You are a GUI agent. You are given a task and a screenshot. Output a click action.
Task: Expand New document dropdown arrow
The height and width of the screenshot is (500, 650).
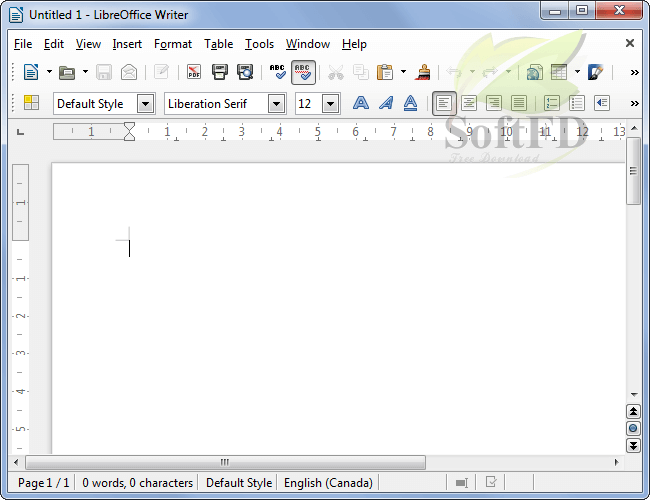pyautogui.click(x=49, y=72)
